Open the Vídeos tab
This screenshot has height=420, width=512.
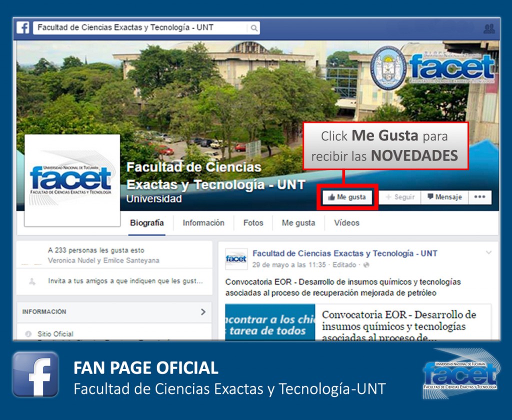coord(346,223)
